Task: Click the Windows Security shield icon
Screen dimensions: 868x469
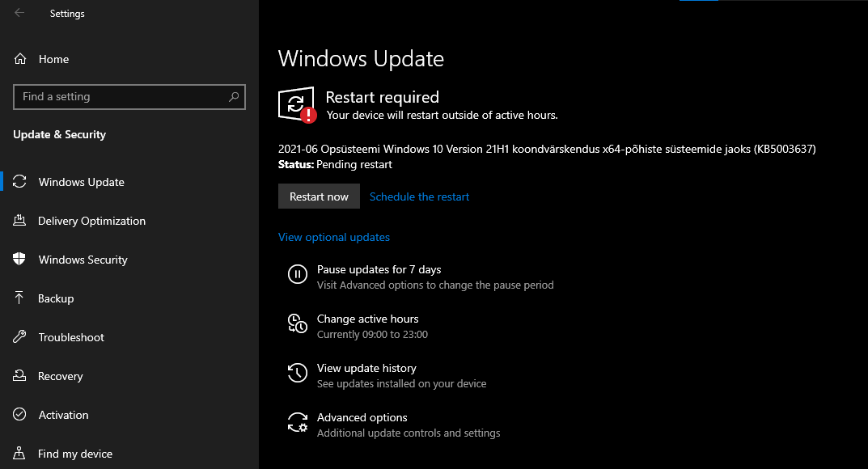Action: pyautogui.click(x=19, y=259)
